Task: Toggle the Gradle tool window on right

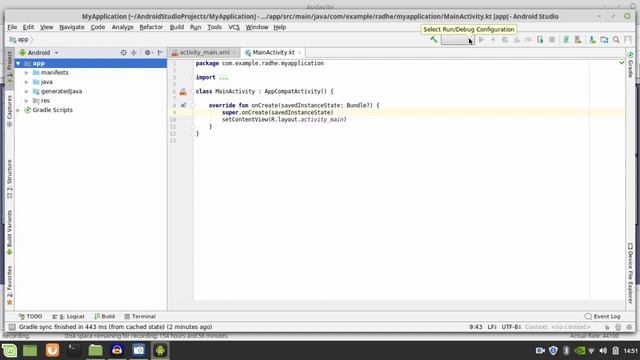Action: [630, 64]
